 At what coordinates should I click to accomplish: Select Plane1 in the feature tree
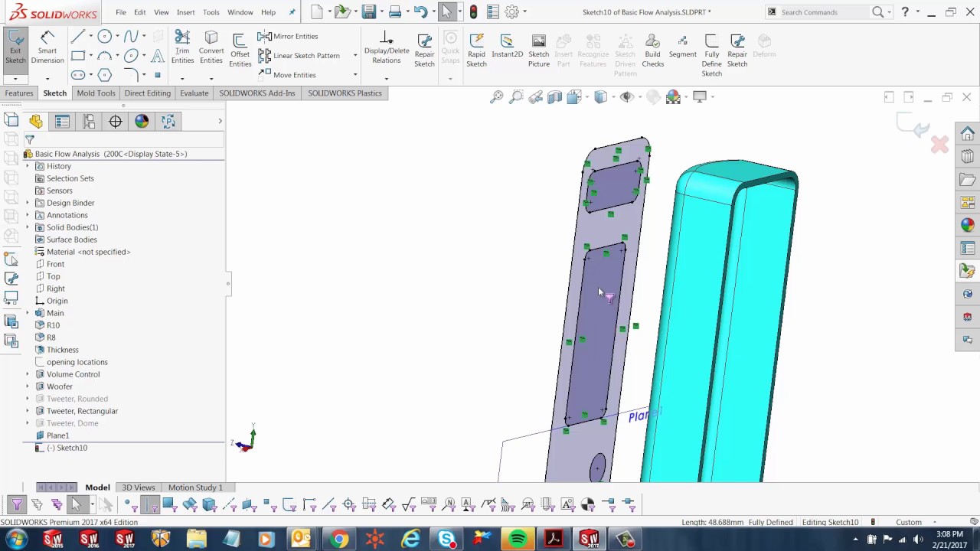pyautogui.click(x=57, y=435)
